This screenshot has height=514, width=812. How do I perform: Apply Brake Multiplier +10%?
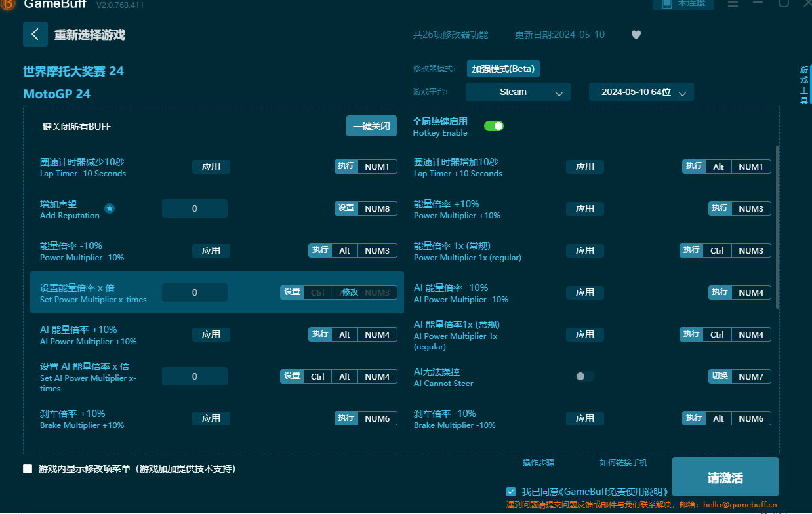click(211, 418)
